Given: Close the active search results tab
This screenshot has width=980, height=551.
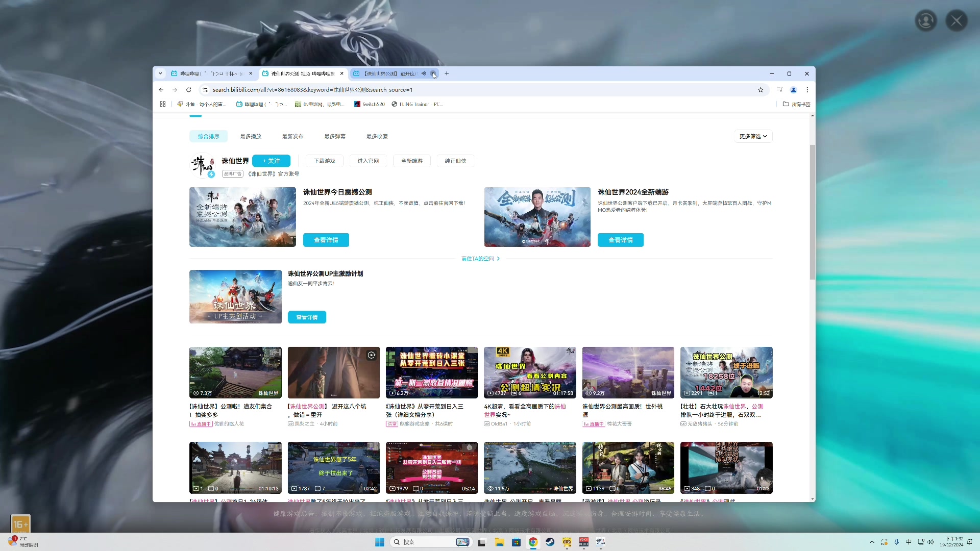Looking at the screenshot, I should [x=342, y=73].
